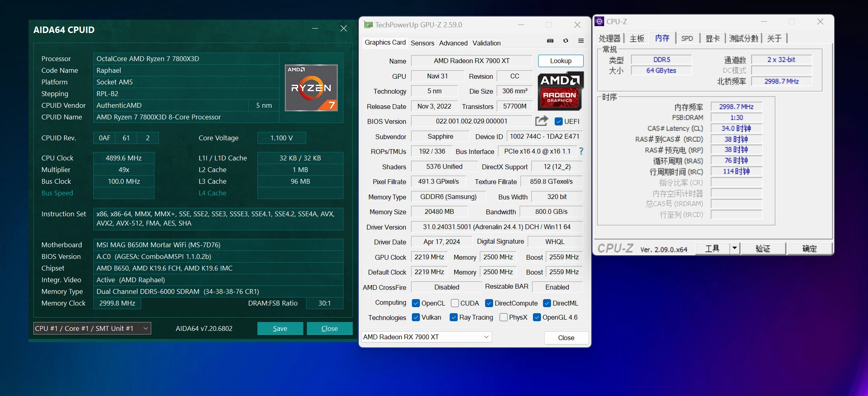The image size is (868, 396).
Task: Click the Subvendor value Sapphire
Action: (x=440, y=136)
